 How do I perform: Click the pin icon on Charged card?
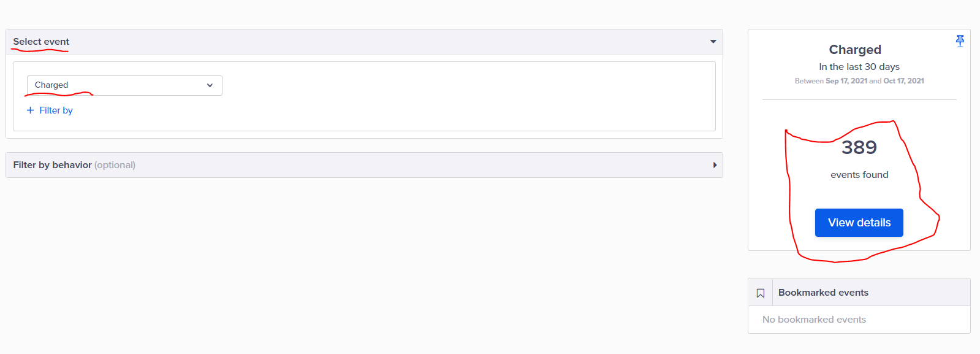coord(960,40)
